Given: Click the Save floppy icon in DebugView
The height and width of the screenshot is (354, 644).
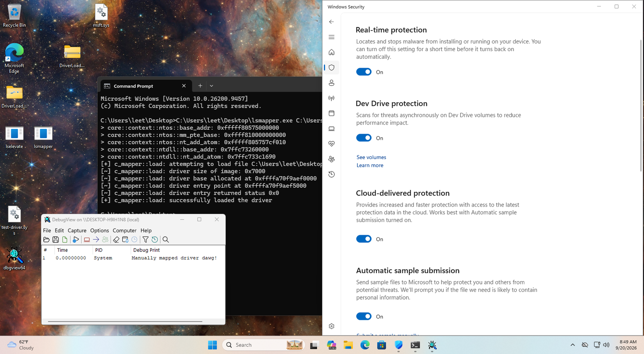Looking at the screenshot, I should click(56, 240).
